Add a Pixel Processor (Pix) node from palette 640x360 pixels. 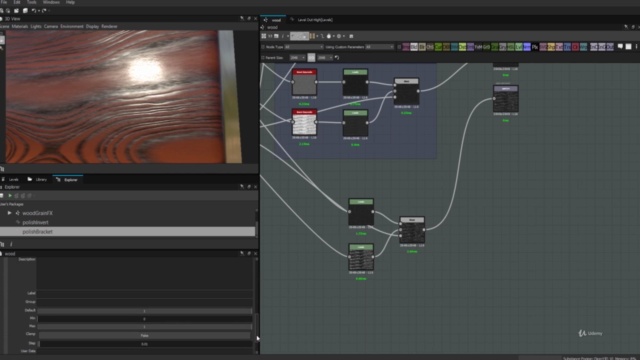tap(535, 47)
